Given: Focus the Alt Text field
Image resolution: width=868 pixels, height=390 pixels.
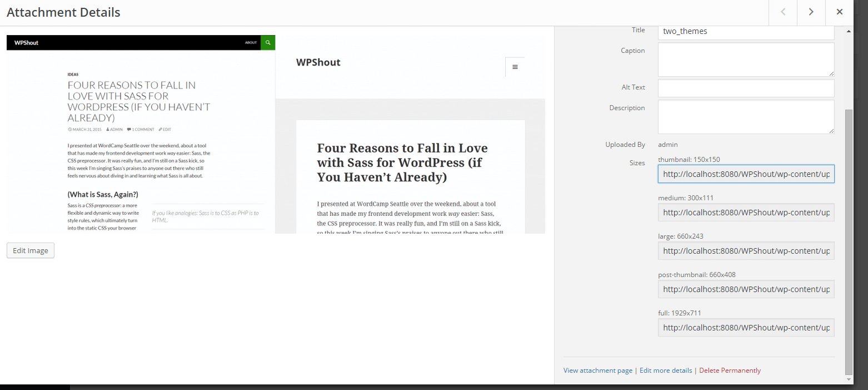Looking at the screenshot, I should pos(746,88).
